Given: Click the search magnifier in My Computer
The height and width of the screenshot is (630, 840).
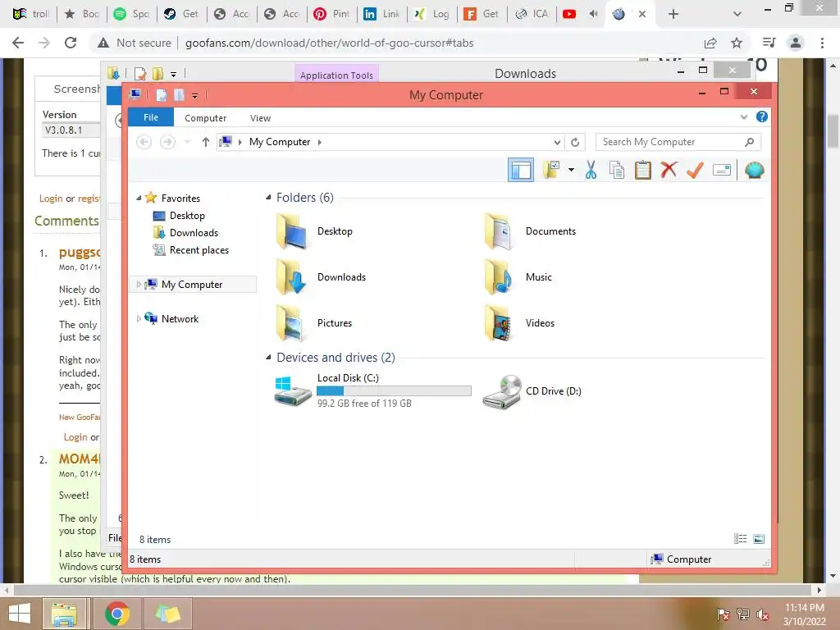Looking at the screenshot, I should 750,142.
